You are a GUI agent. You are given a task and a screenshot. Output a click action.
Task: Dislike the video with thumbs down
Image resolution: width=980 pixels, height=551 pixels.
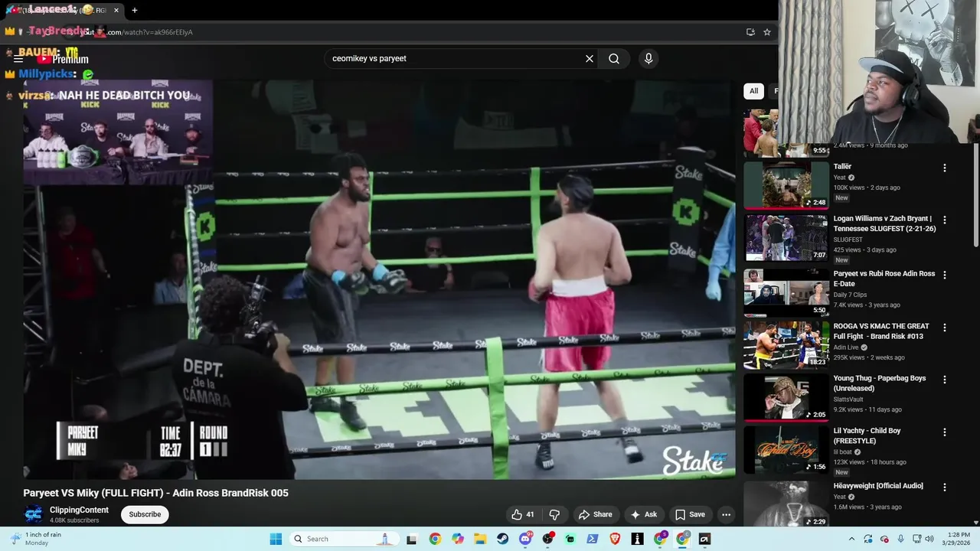point(554,514)
